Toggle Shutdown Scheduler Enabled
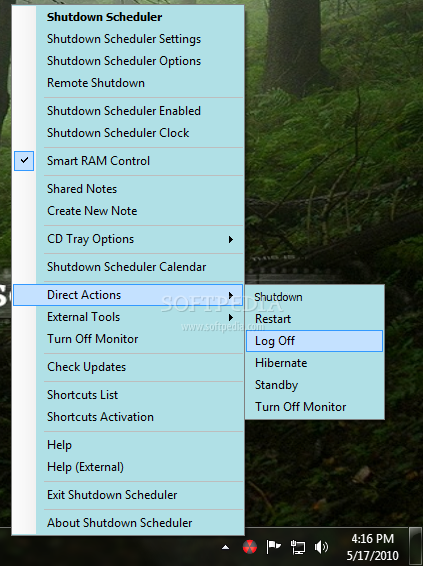The width and height of the screenshot is (423, 566). click(128, 111)
